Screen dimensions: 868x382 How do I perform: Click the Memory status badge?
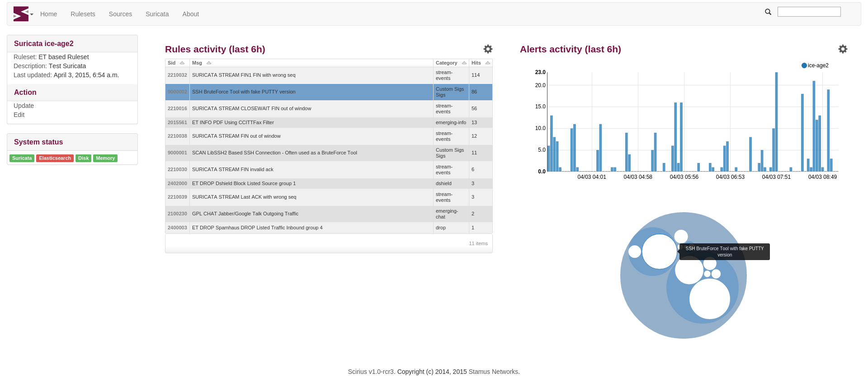(105, 158)
